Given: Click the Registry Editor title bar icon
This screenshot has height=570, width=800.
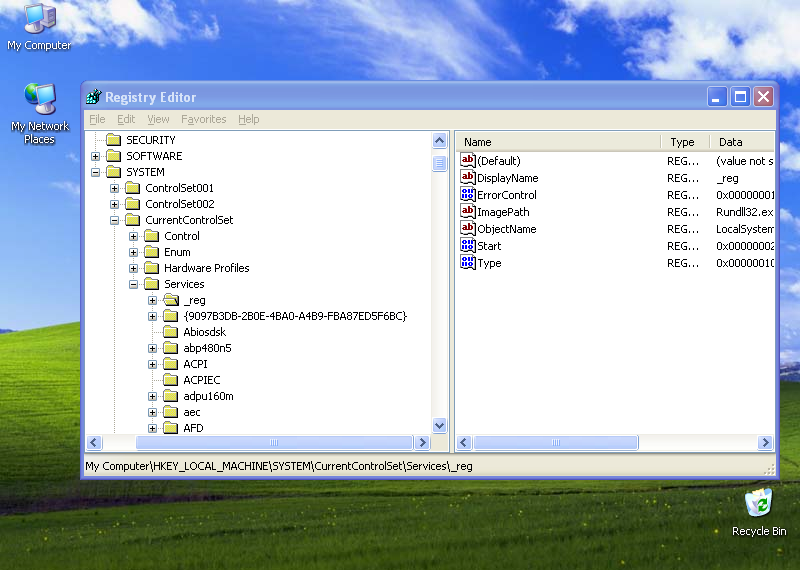Looking at the screenshot, I should pyautogui.click(x=94, y=96).
